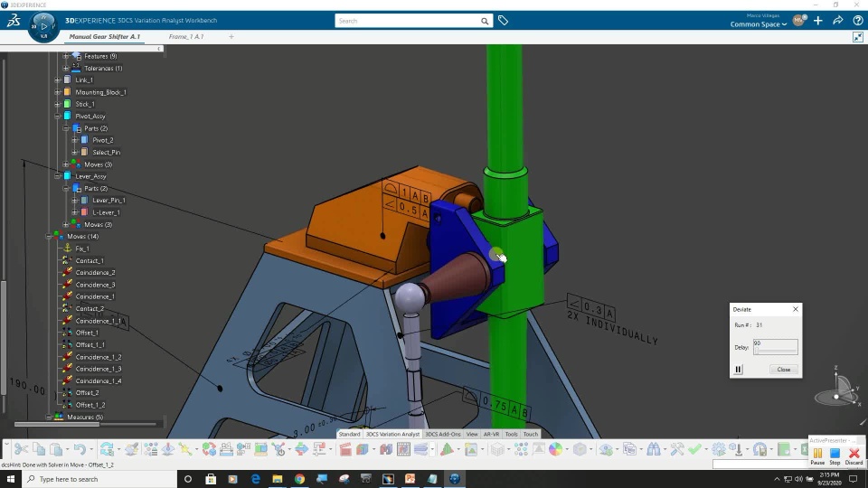Click the expand fullscreen icon top-right
868x488 pixels.
tap(858, 37)
